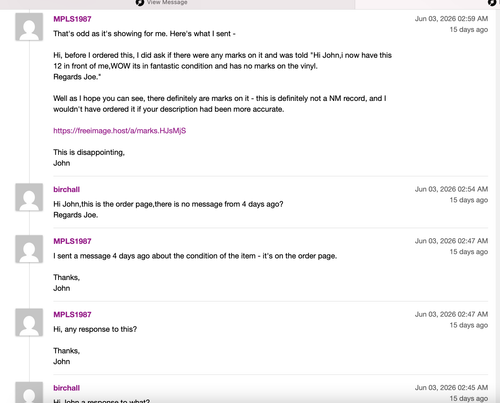Screen dimensions: 500x403
Task: Click the round icon beside View Message
Action: click(x=140, y=3)
